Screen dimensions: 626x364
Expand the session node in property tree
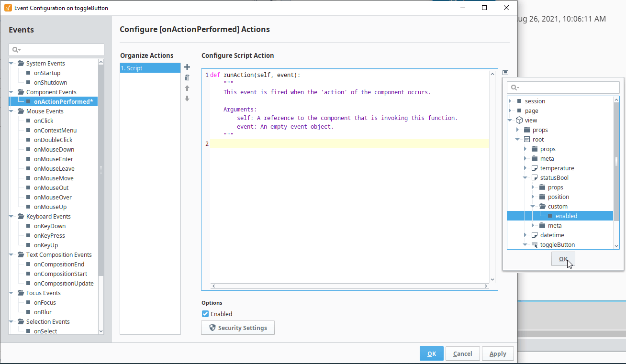point(510,101)
